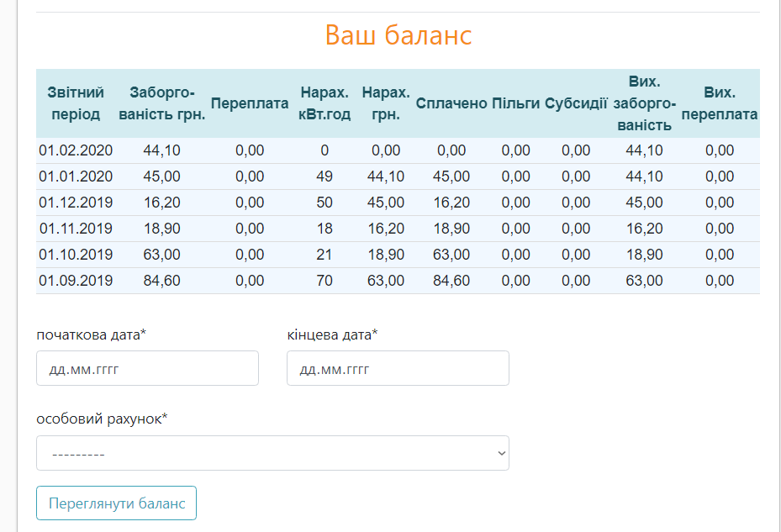This screenshot has width=781, height=532.
Task: Click the Переплата column header
Action: pyautogui.click(x=250, y=103)
